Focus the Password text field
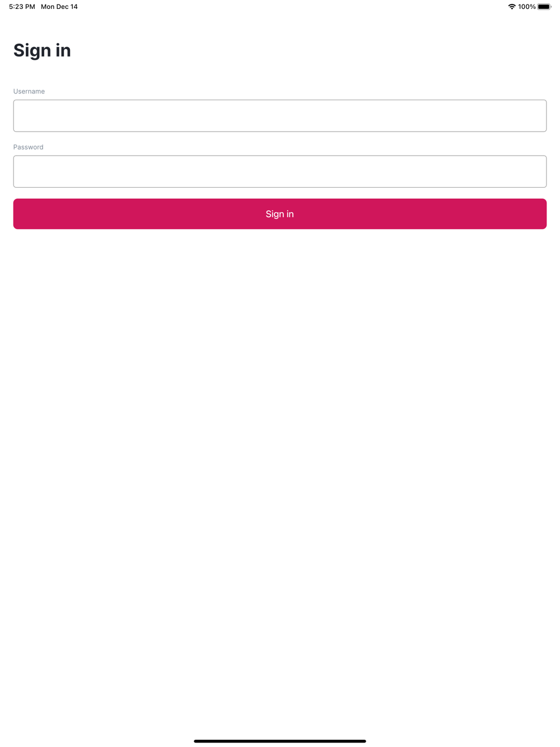The width and height of the screenshot is (560, 747). tap(280, 171)
